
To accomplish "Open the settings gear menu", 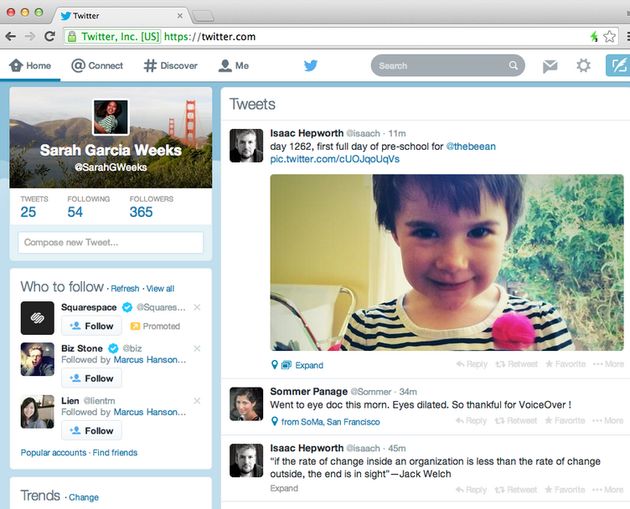I will tap(583, 66).
